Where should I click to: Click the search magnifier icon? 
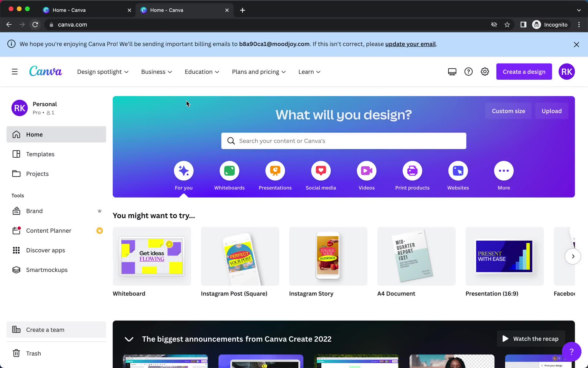(231, 141)
